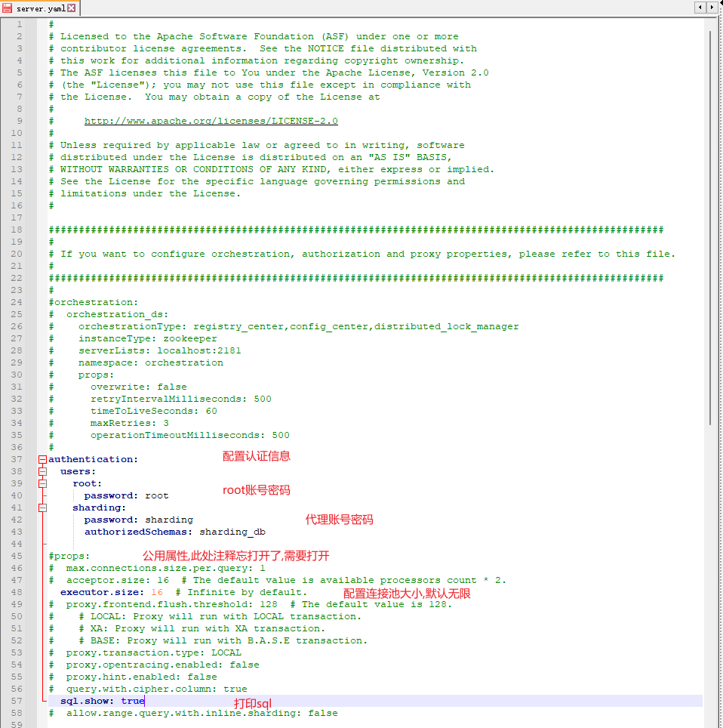This screenshot has width=723, height=728.
Task: Collapse the users block fold marker
Action: click(x=42, y=471)
